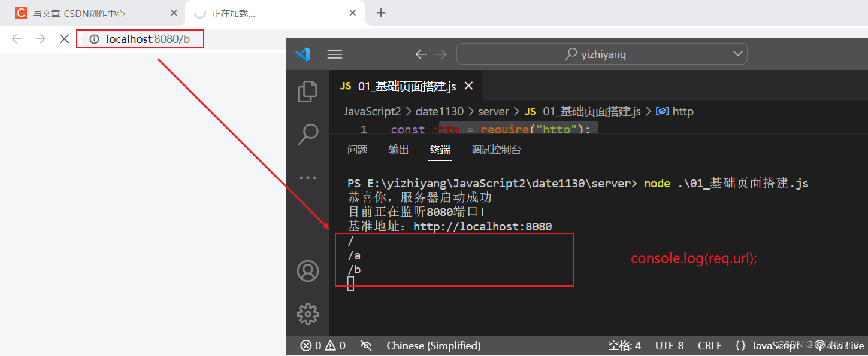Close the 01_基础页面搭建.js editor tab

click(468, 86)
